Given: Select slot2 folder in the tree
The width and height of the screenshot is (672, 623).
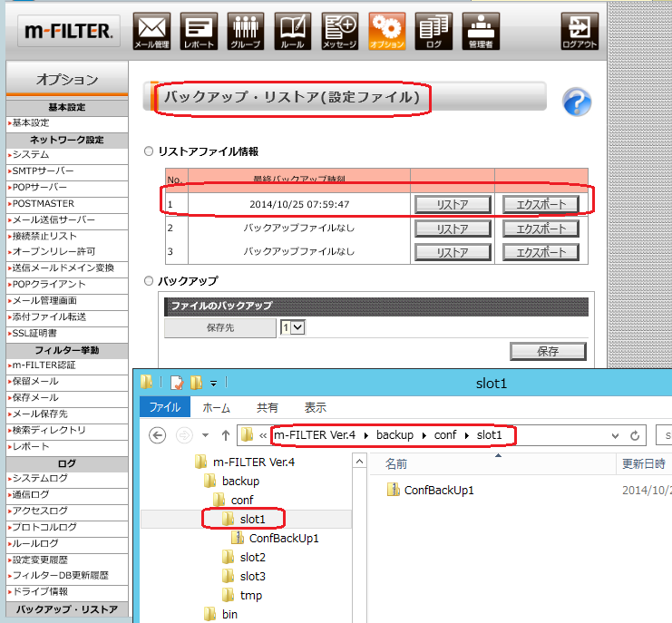Looking at the screenshot, I should [251, 557].
